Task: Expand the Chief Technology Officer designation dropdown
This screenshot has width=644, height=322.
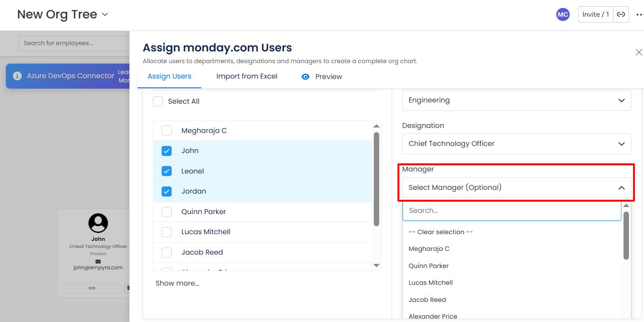Action: pyautogui.click(x=517, y=144)
